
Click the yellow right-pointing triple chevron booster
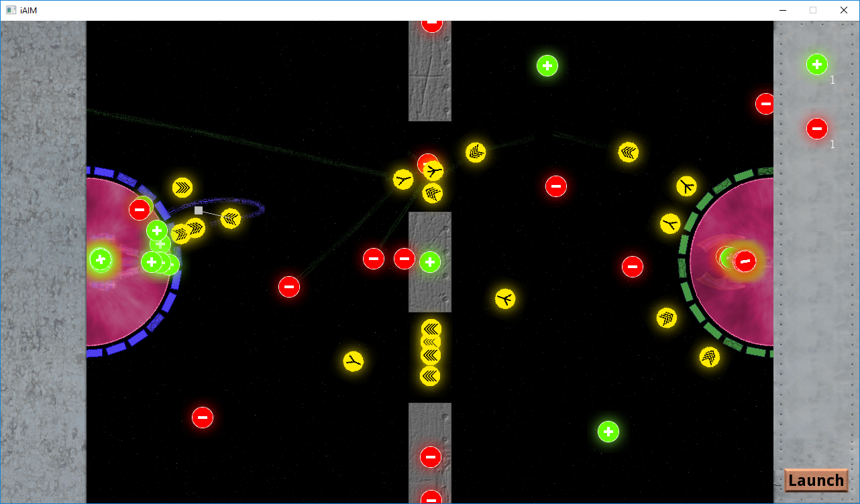182,187
